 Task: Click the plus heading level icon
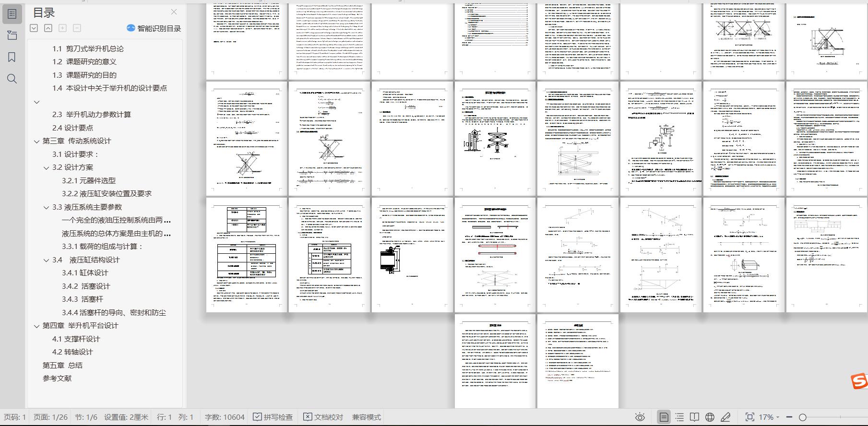point(62,28)
